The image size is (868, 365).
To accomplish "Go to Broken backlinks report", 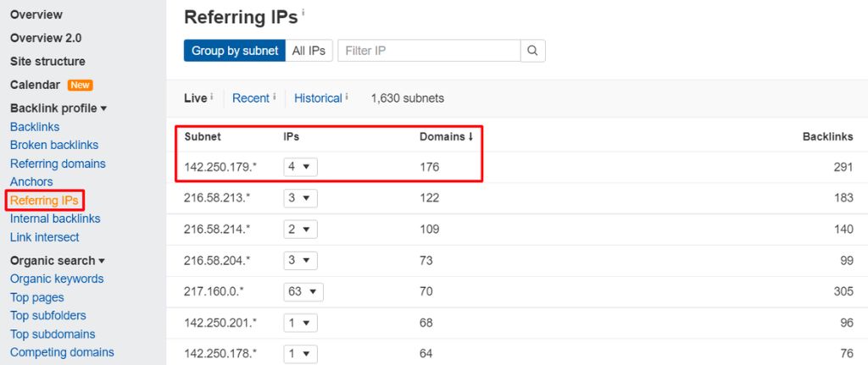I will point(54,145).
